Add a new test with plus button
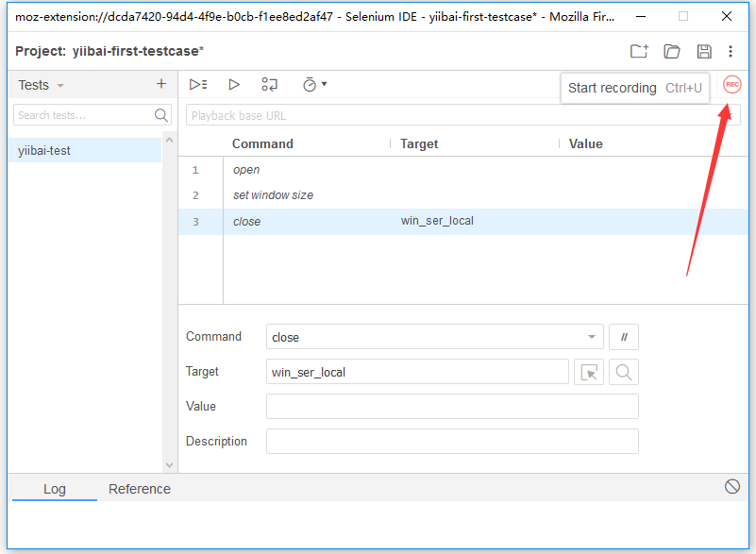The width and height of the screenshot is (756, 554). coord(161,84)
